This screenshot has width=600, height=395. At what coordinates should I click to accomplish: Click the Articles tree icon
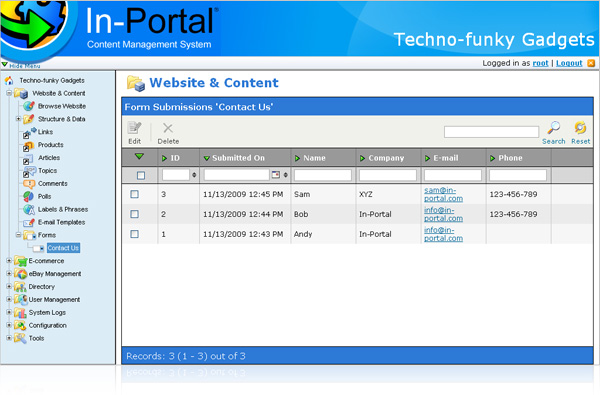click(28, 158)
